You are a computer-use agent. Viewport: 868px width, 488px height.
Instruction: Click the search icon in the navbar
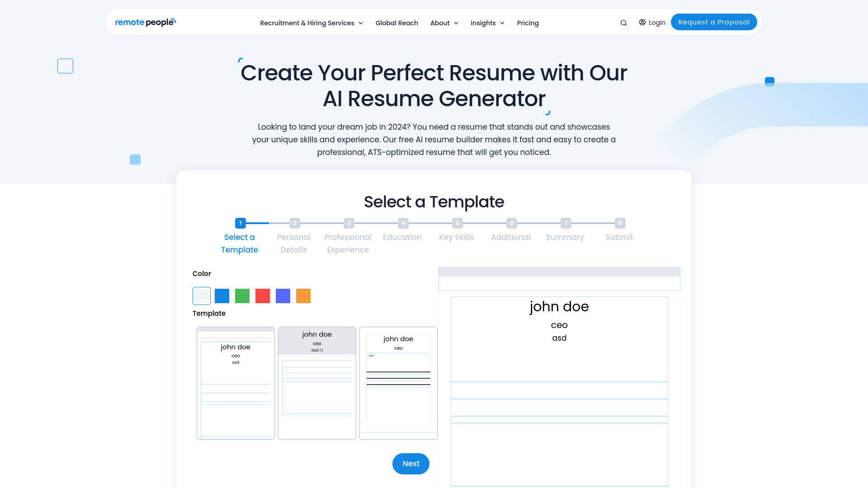[623, 22]
